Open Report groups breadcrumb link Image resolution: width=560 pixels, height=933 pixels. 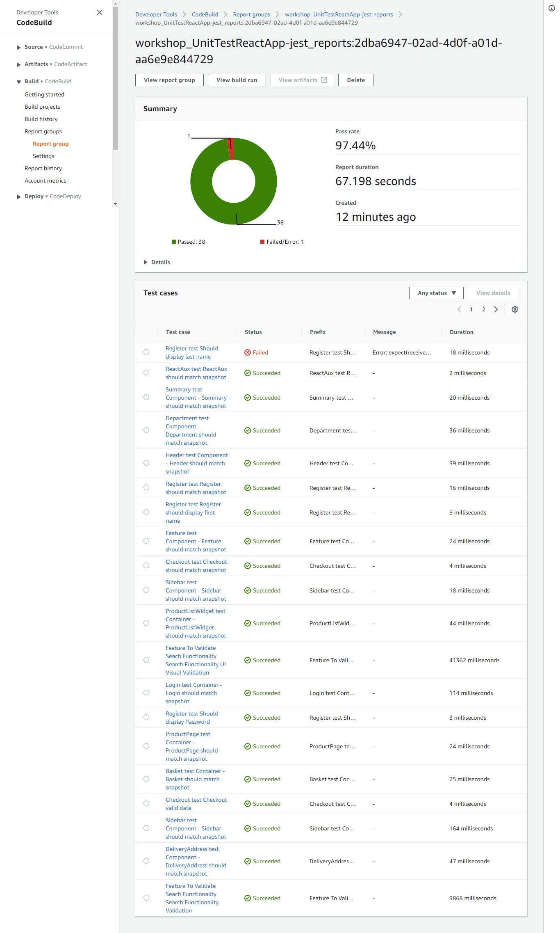tap(252, 14)
